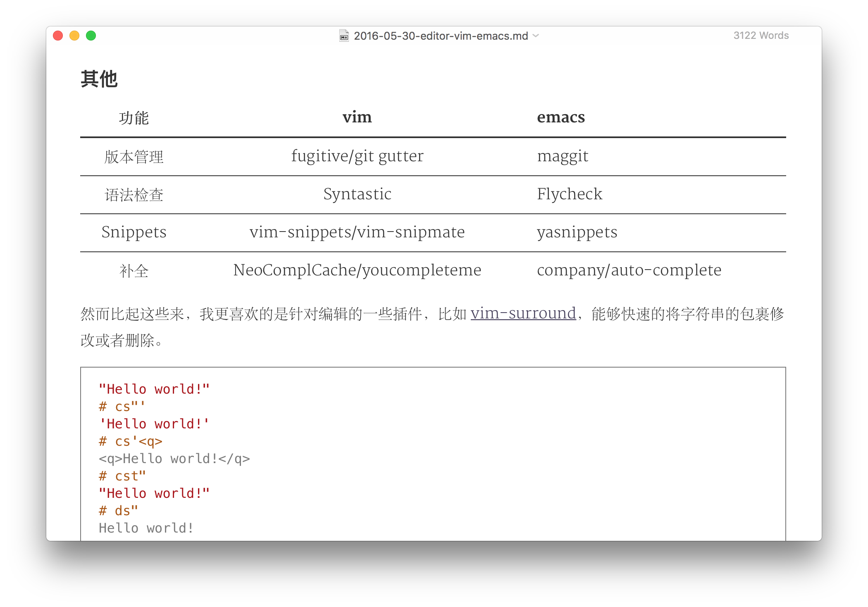Click the fugitive/git gutter table cell

357,156
